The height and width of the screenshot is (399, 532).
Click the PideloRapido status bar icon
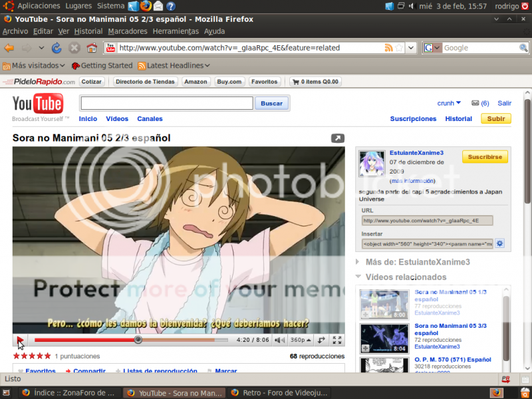click(x=505, y=379)
